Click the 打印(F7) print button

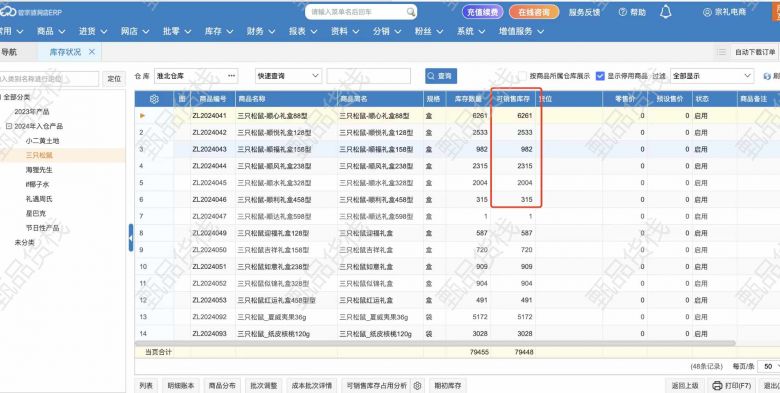(x=732, y=386)
